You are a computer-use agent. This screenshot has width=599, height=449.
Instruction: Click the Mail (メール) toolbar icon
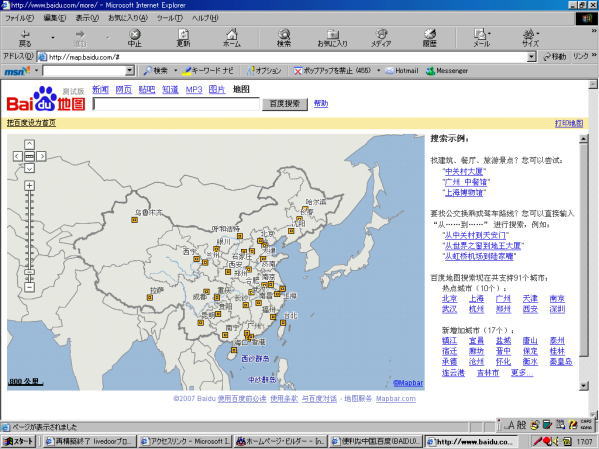(480, 38)
